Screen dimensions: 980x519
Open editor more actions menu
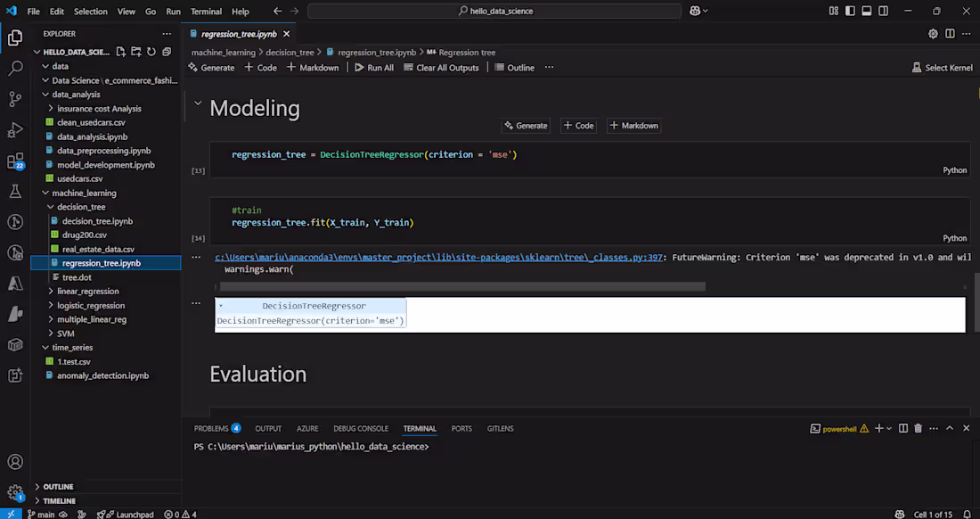pos(967,34)
